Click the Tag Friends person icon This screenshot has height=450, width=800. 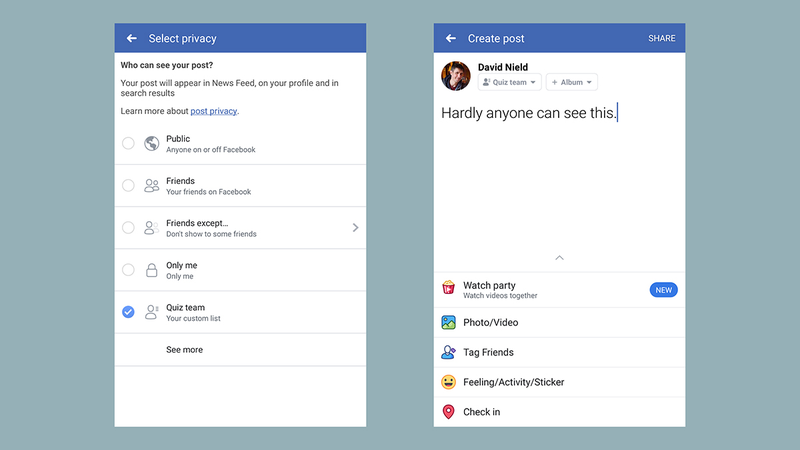click(x=448, y=352)
